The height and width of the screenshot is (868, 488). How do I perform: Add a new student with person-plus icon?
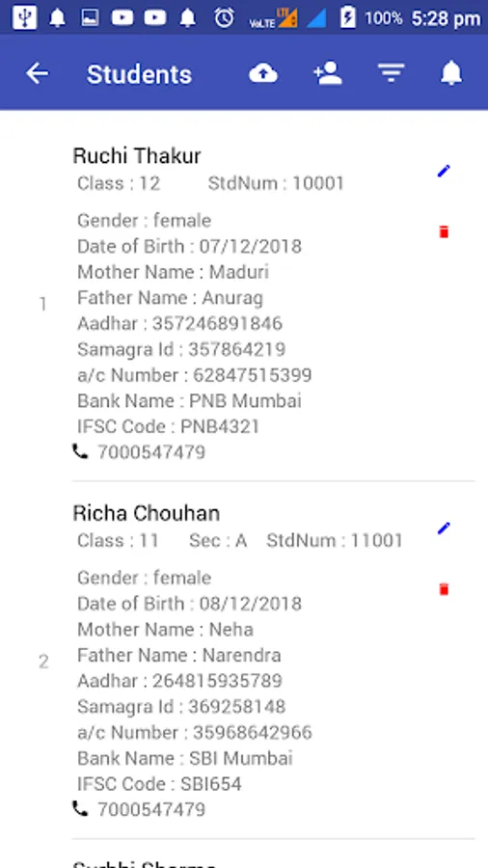tap(328, 73)
